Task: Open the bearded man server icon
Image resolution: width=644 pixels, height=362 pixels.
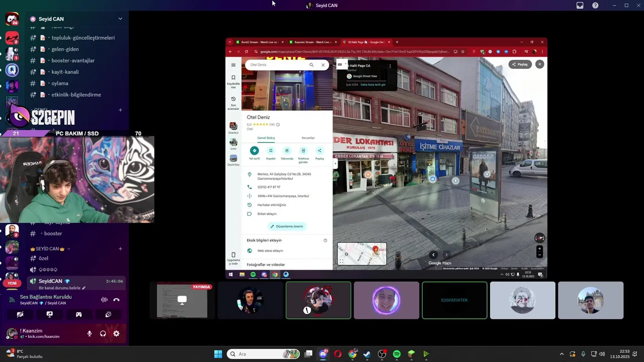Action: tap(12, 231)
